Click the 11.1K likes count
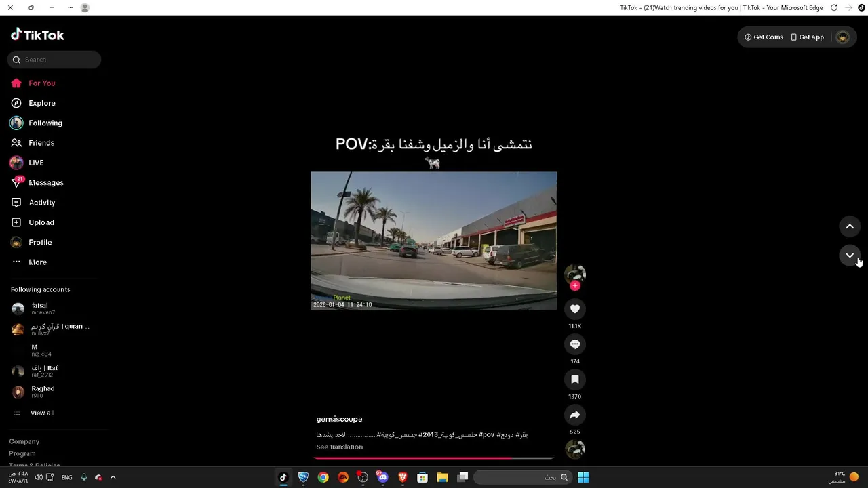 575,326
